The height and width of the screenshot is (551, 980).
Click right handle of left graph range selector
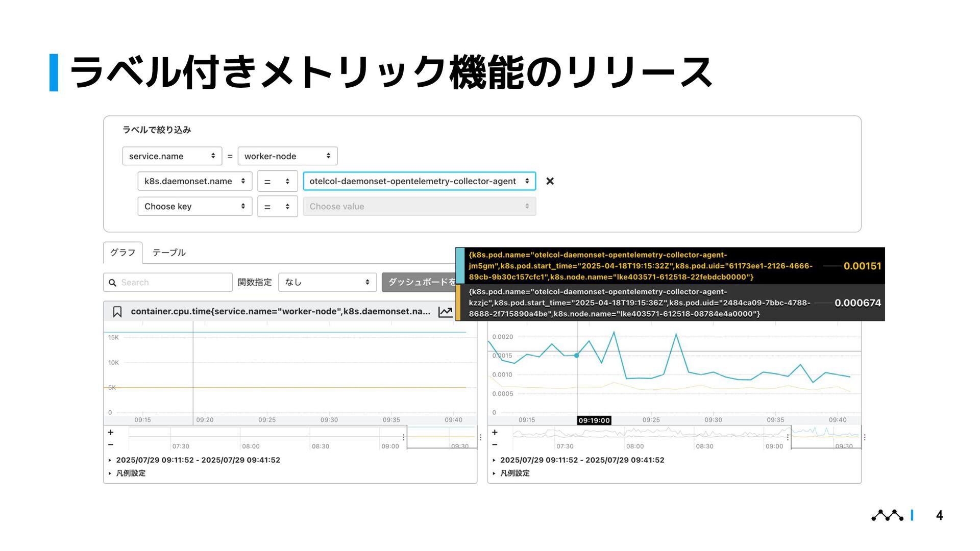[480, 437]
